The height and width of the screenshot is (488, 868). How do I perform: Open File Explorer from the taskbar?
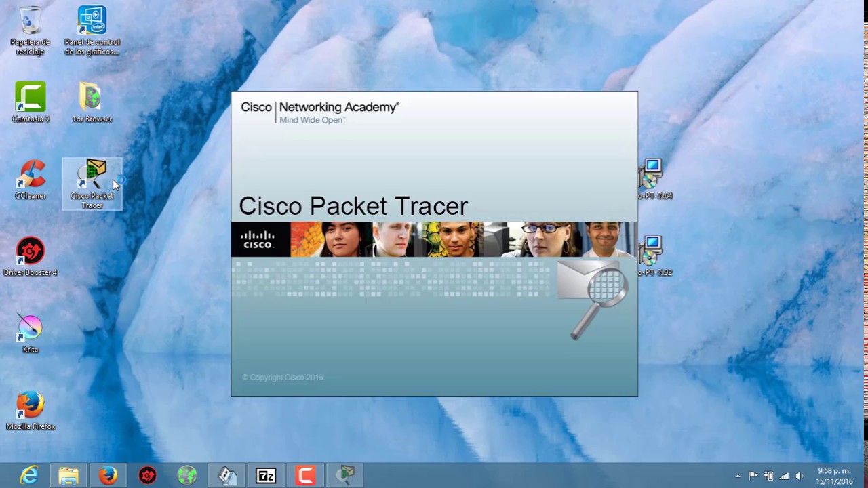click(x=68, y=476)
